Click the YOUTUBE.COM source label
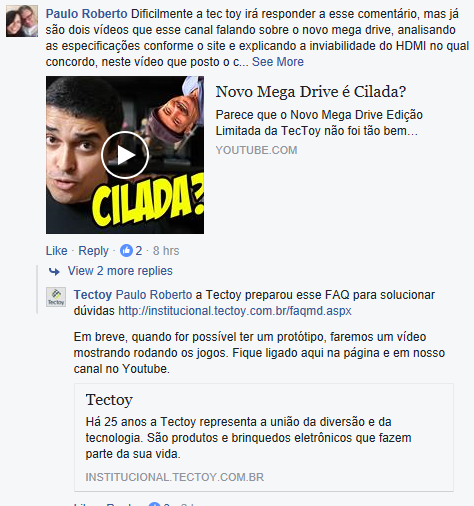 256,150
